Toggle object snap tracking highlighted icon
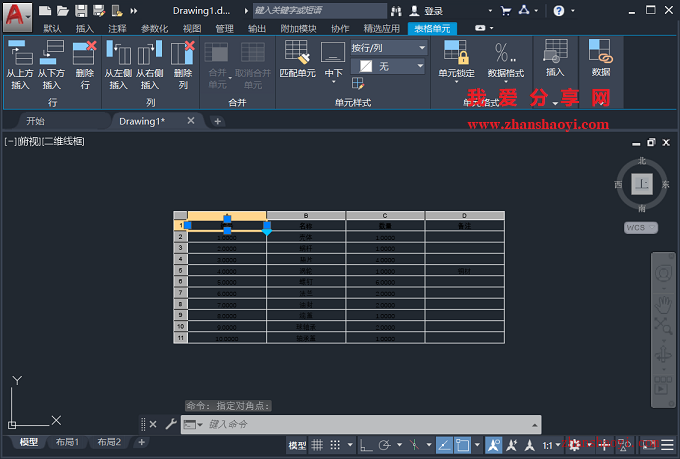The height and width of the screenshot is (459, 680). (444, 445)
